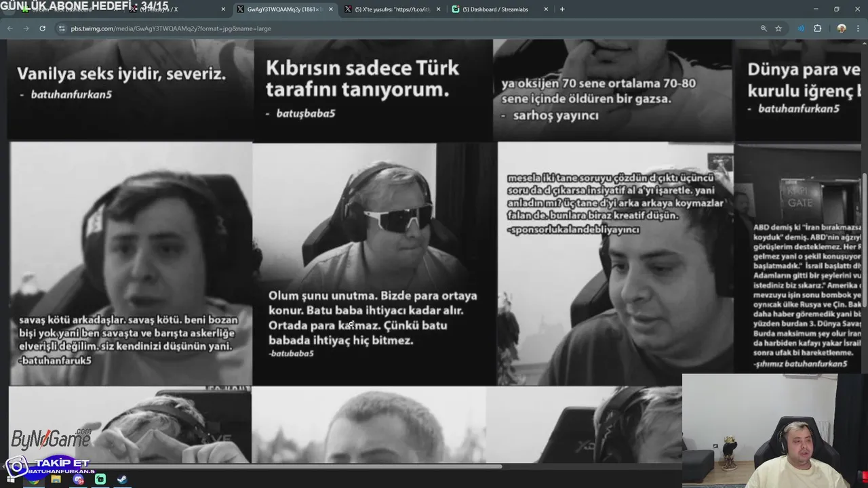Click the attribution "batuşbaba5"
The width and height of the screenshot is (868, 488).
[x=305, y=114]
